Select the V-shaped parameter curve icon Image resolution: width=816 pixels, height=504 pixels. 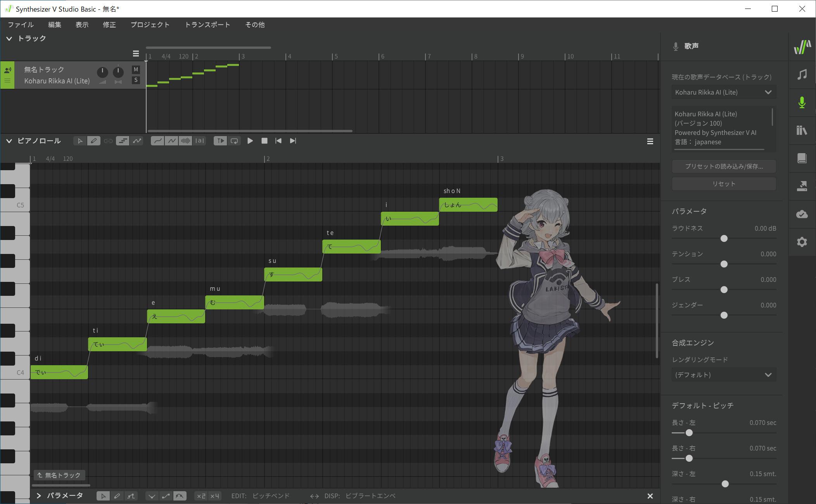point(152,496)
